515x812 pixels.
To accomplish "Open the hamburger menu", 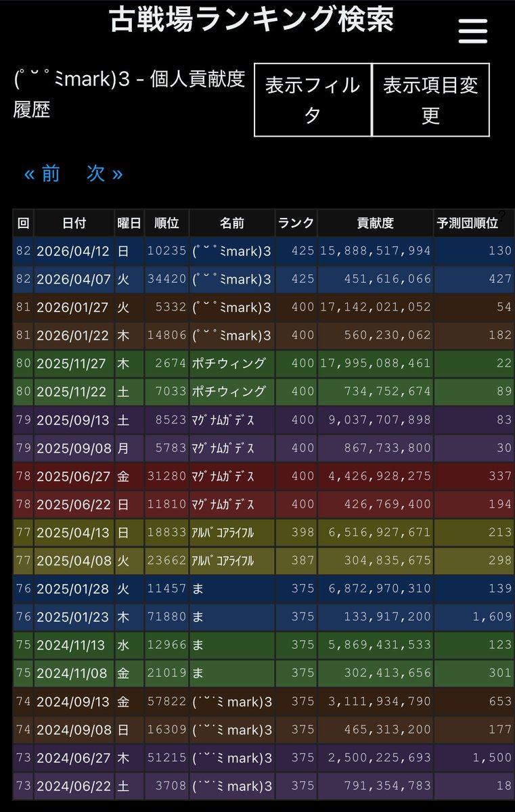I will 472,31.
